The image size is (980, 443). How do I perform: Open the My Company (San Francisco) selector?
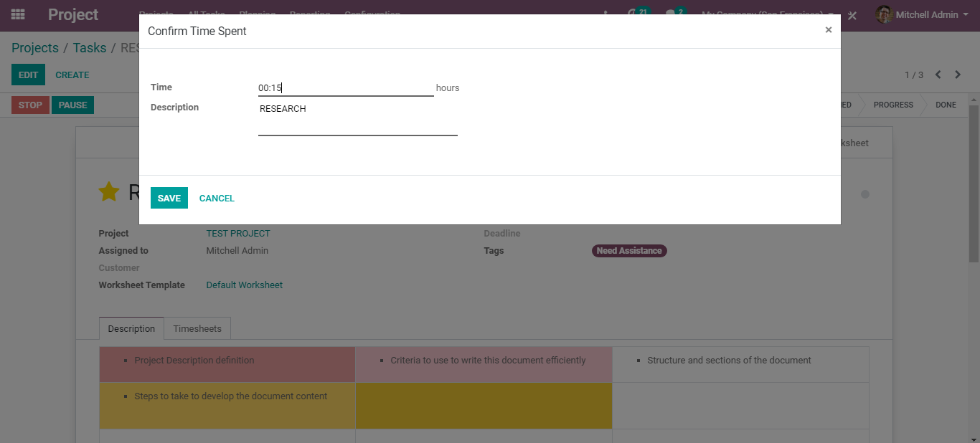768,14
